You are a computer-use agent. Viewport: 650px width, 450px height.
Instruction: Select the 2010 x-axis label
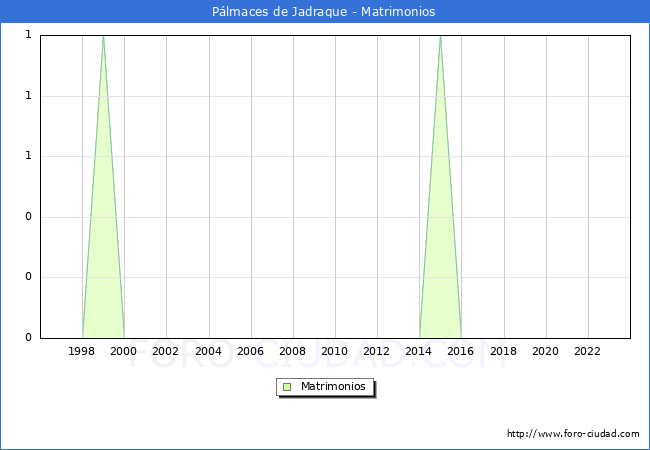(x=335, y=351)
